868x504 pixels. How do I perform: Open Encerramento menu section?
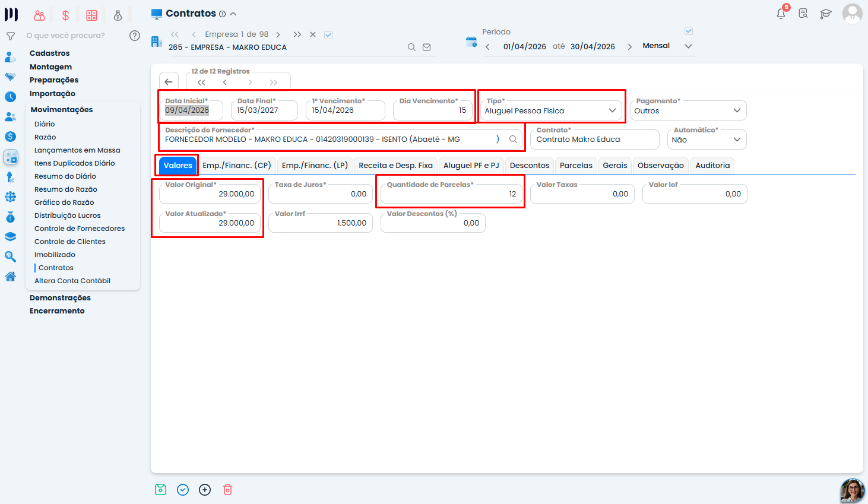(57, 311)
